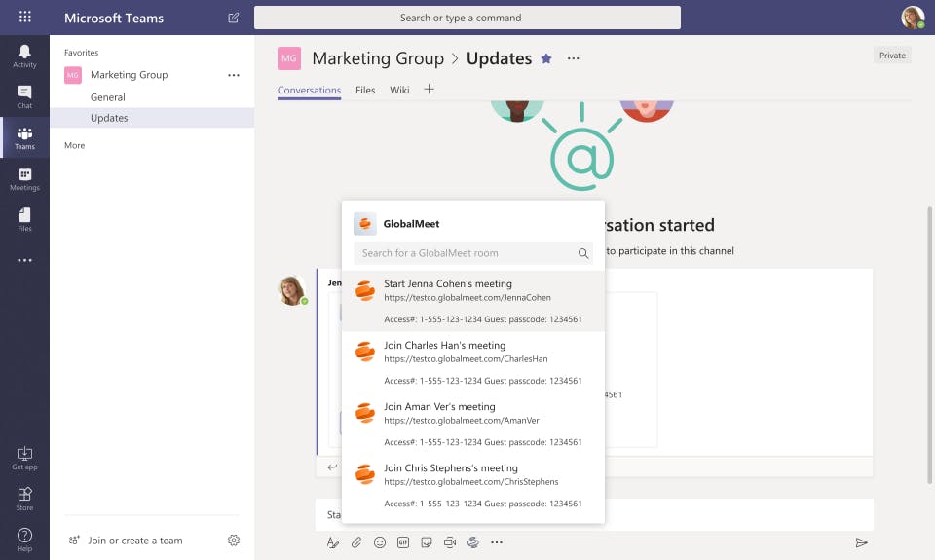Image resolution: width=935 pixels, height=560 pixels.
Task: Show more apps ellipsis in left rail
Action: (x=24, y=260)
